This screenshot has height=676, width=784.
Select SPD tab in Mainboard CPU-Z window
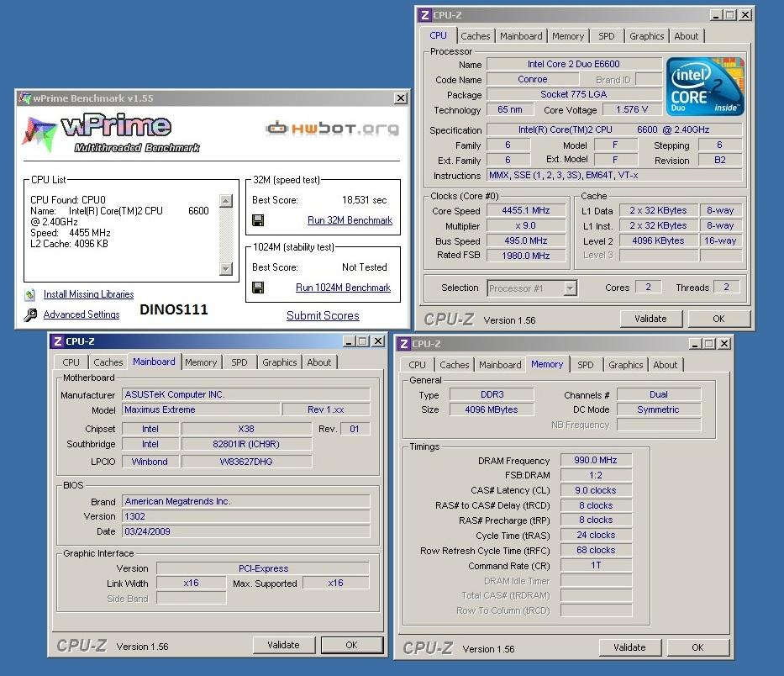click(x=239, y=362)
